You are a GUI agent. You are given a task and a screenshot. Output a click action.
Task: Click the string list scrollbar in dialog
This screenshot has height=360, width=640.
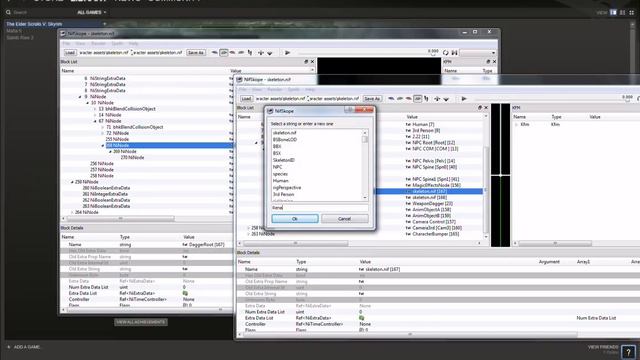click(x=365, y=165)
